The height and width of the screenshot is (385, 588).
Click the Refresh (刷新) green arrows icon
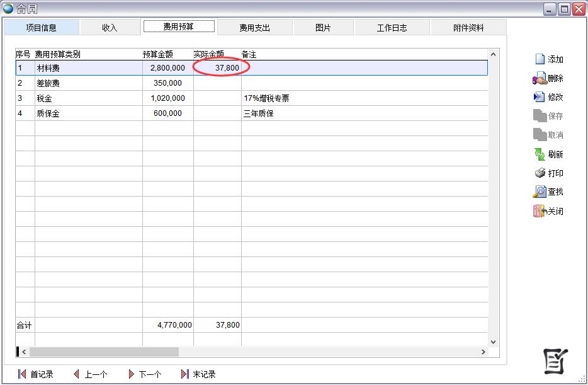tap(540, 154)
